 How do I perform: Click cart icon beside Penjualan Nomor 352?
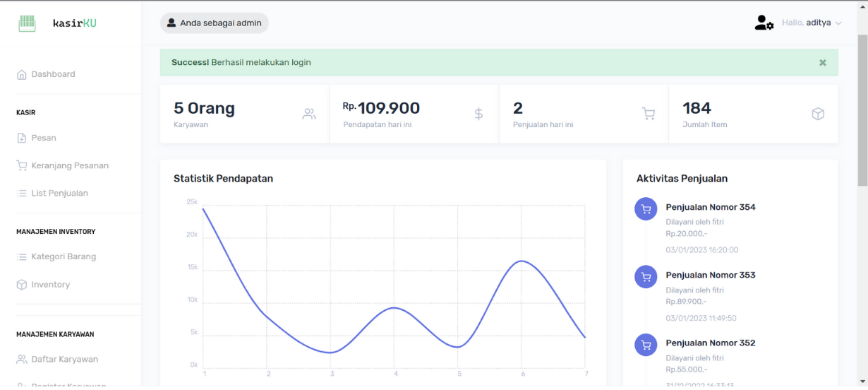646,345
